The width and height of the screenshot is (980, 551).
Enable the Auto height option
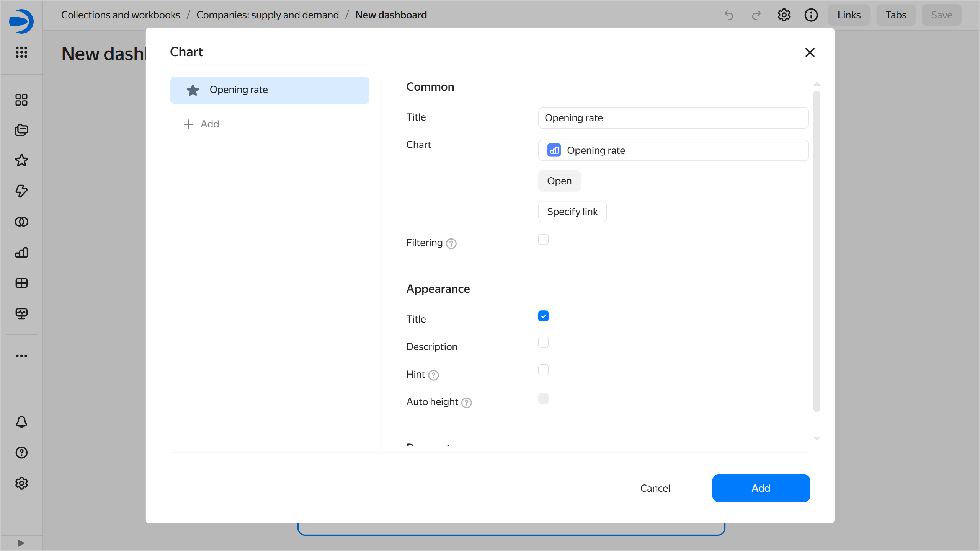coord(543,398)
